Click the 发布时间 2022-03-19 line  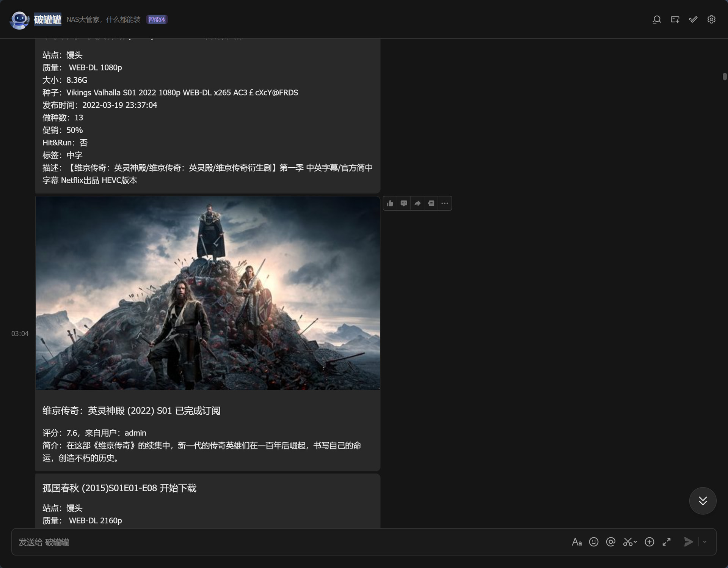click(x=100, y=105)
